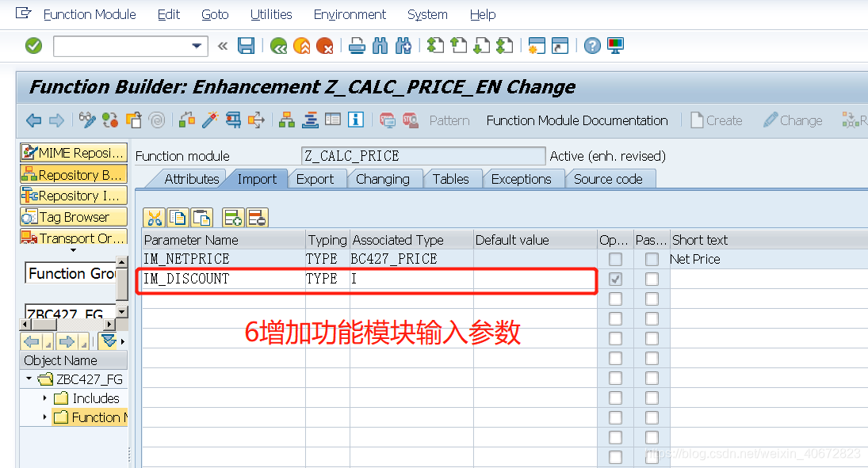Click the blue Information icon

point(355,120)
